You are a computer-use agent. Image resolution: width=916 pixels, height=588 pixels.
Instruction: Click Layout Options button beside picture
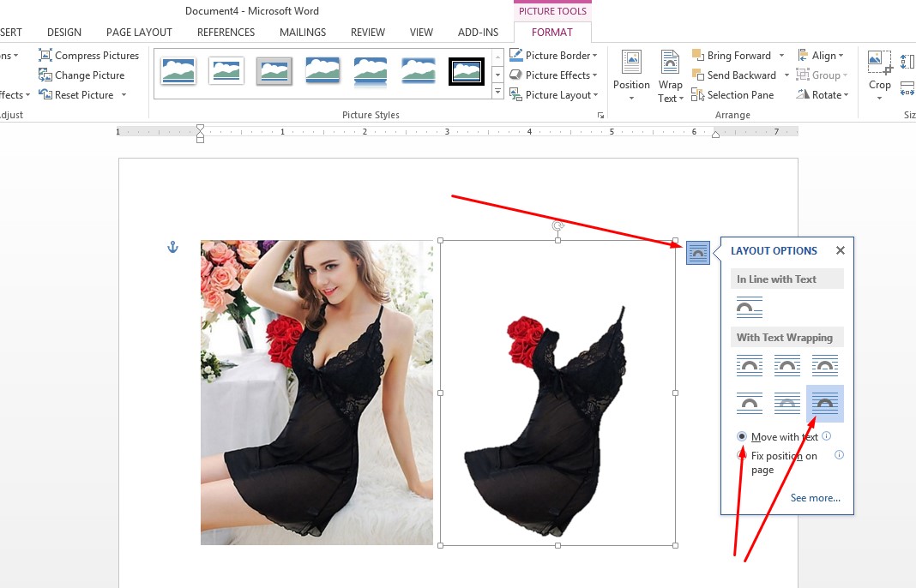click(x=697, y=253)
